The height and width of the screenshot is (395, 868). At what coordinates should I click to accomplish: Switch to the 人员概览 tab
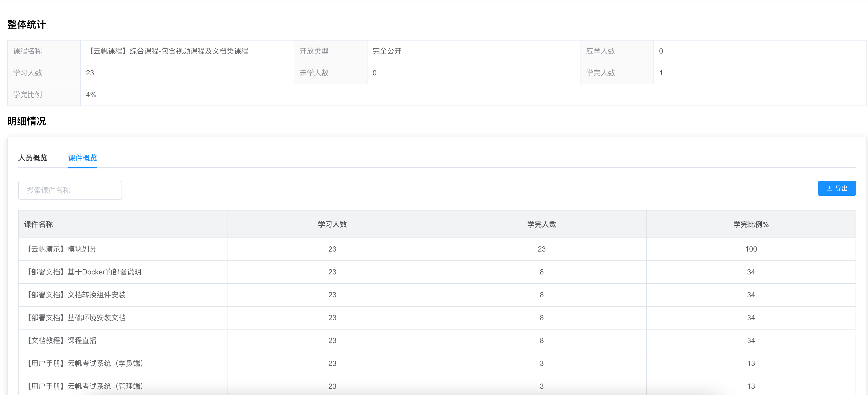pos(33,158)
